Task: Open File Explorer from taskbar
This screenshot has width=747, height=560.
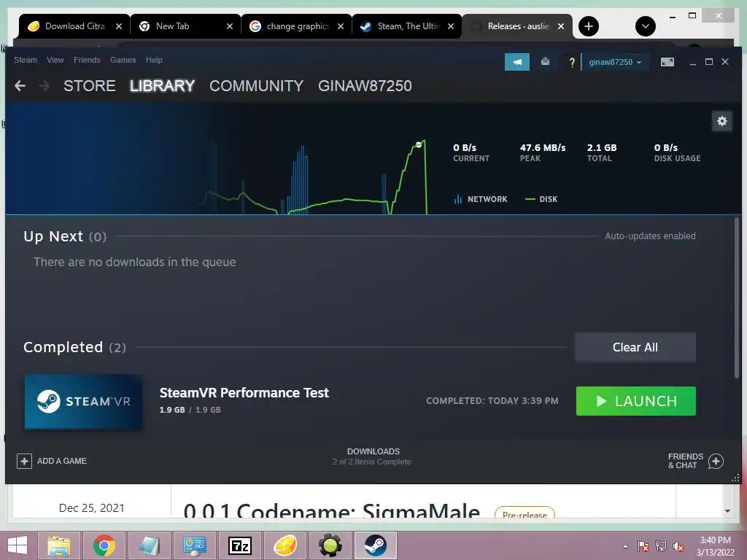Action: coord(58,545)
